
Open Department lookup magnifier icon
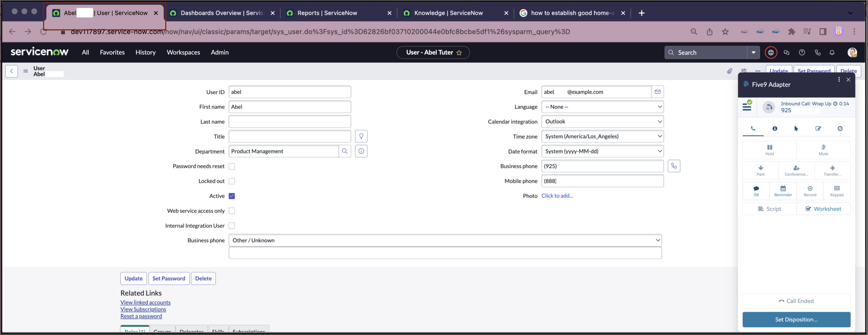click(345, 151)
